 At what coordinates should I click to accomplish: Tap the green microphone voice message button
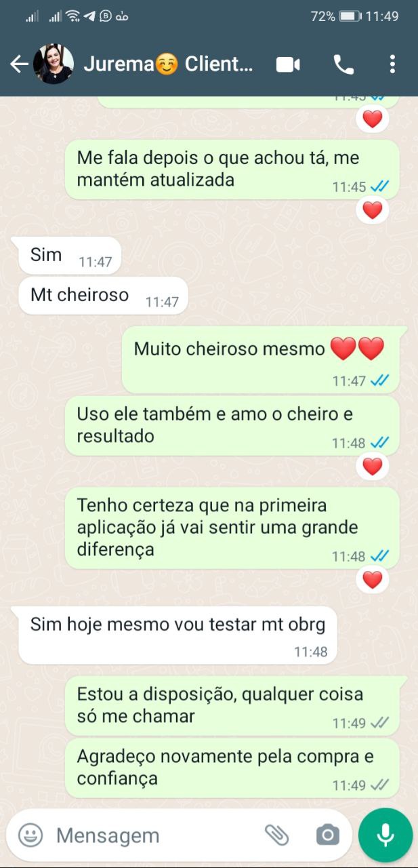(x=385, y=835)
